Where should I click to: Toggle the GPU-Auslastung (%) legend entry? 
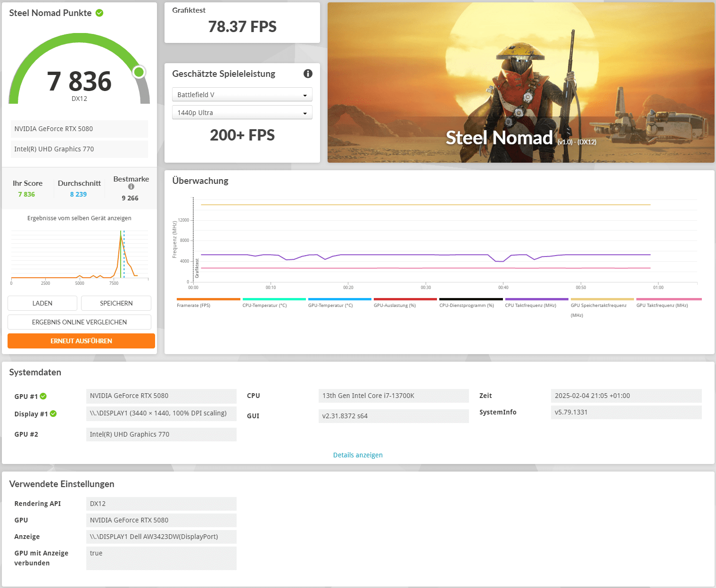click(405, 303)
